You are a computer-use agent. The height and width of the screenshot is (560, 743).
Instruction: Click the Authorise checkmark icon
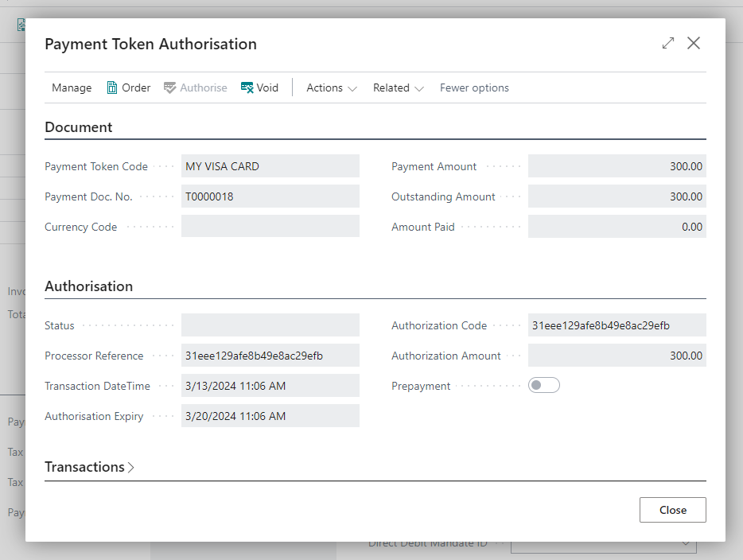169,87
